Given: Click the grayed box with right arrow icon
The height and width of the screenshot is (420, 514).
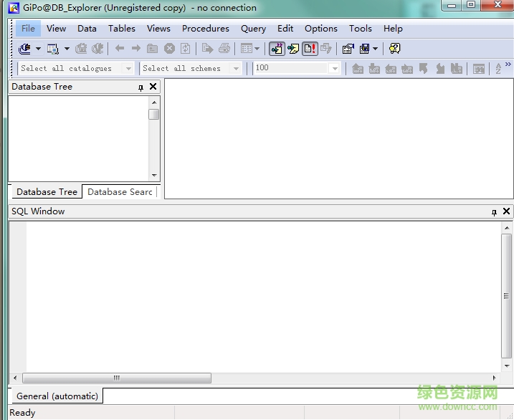Looking at the screenshot, I should click(x=406, y=69).
